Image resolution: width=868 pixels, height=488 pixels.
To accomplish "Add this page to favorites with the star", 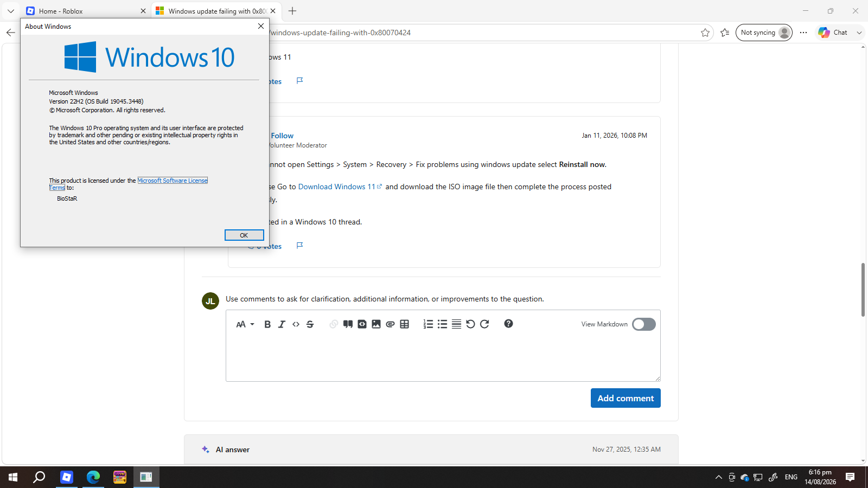I will 705,33.
